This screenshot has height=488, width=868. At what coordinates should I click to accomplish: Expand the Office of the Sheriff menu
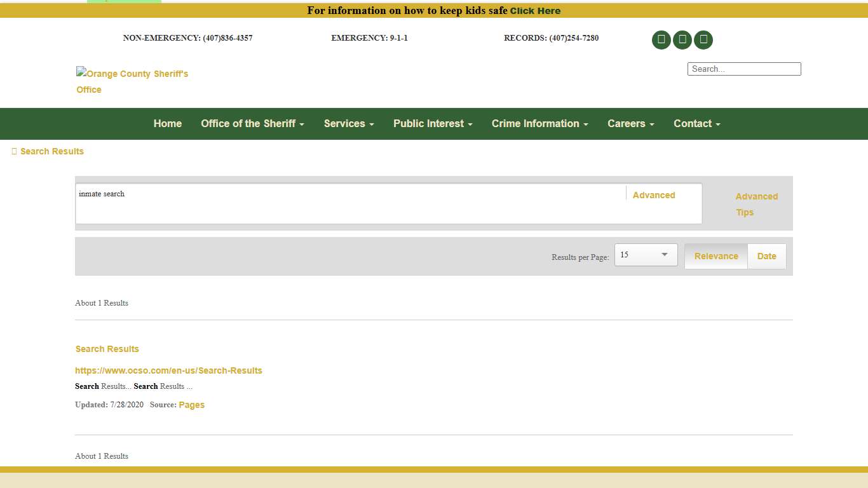pos(252,124)
